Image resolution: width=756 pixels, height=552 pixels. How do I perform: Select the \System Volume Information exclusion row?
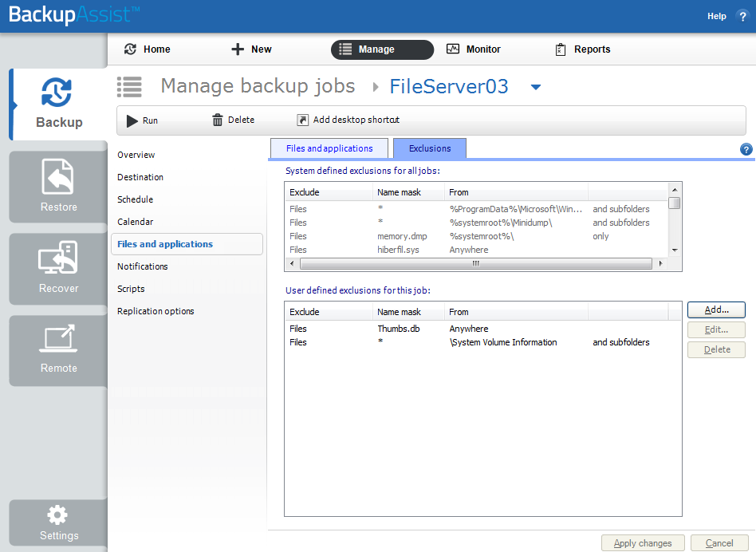(x=482, y=342)
